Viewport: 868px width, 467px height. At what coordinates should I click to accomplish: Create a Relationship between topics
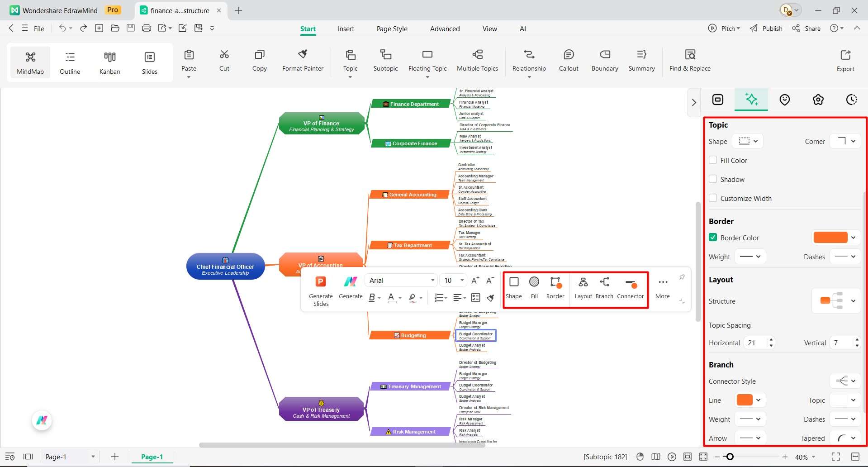[x=528, y=61]
